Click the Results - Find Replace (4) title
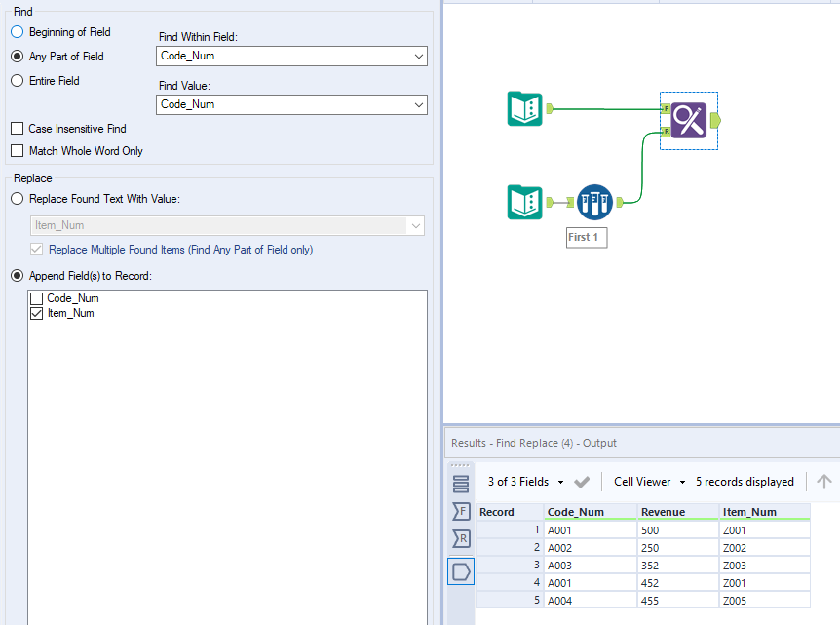 (x=532, y=443)
